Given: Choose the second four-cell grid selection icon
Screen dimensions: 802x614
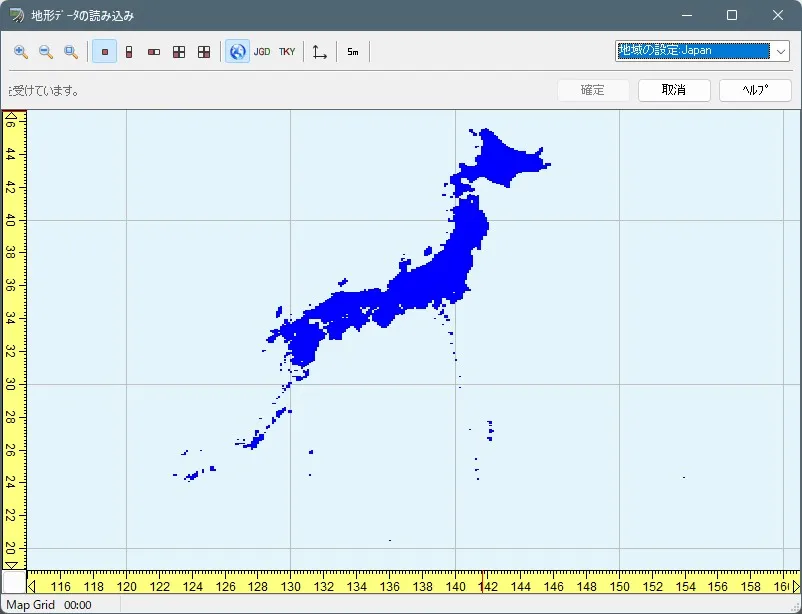Looking at the screenshot, I should [x=204, y=52].
